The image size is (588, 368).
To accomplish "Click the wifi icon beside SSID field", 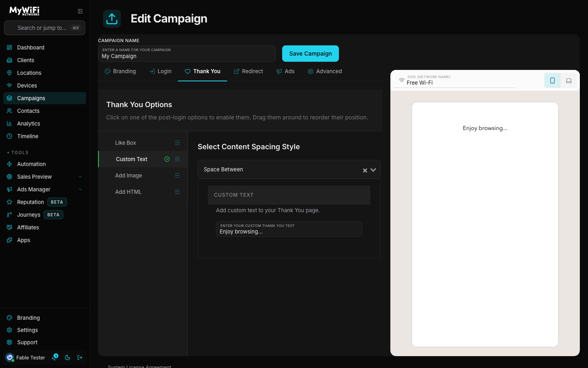I will click(x=402, y=80).
